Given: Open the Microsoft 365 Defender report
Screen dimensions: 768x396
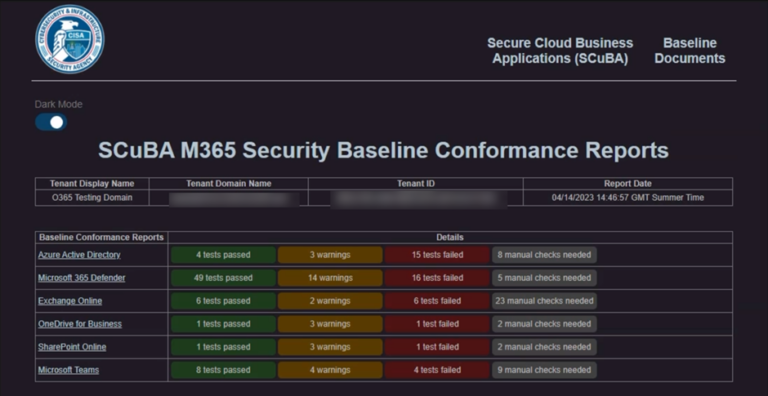Looking at the screenshot, I should [82, 278].
